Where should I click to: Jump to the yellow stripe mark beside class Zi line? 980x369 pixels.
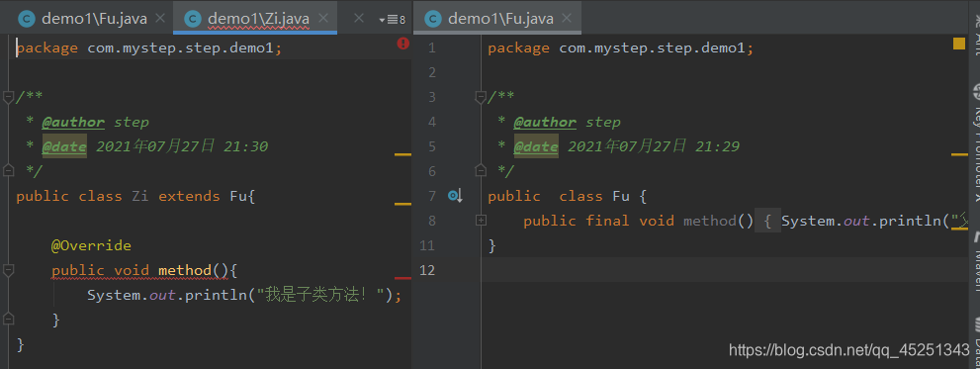point(403,204)
